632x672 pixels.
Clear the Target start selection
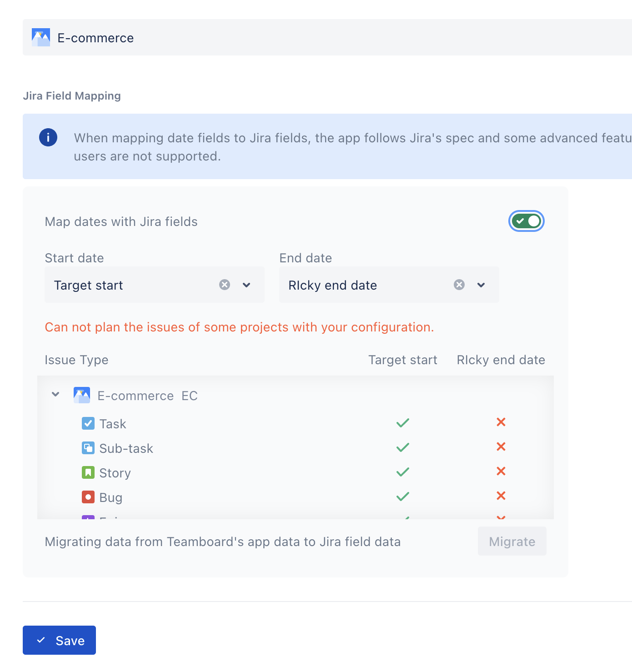tap(225, 285)
